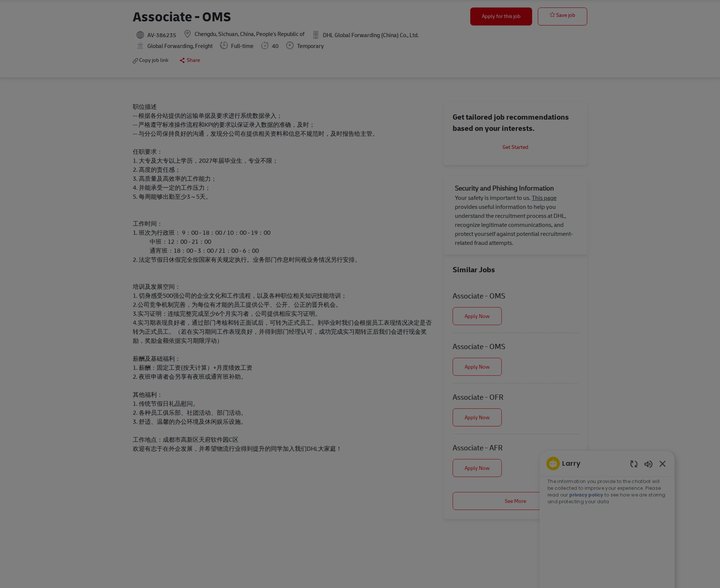Click the Security and Phishing Information heading
This screenshot has height=588, width=720.
pos(504,188)
